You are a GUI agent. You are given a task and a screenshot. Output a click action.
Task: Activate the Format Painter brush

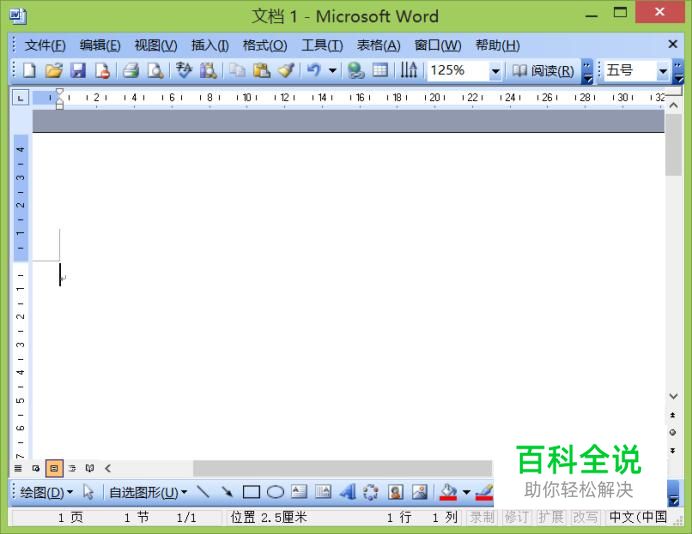pyautogui.click(x=286, y=71)
